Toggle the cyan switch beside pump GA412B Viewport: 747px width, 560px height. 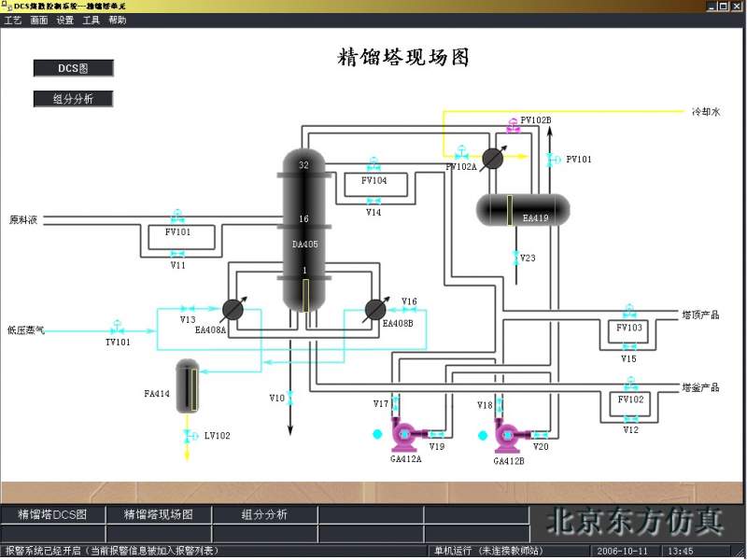click(x=483, y=435)
